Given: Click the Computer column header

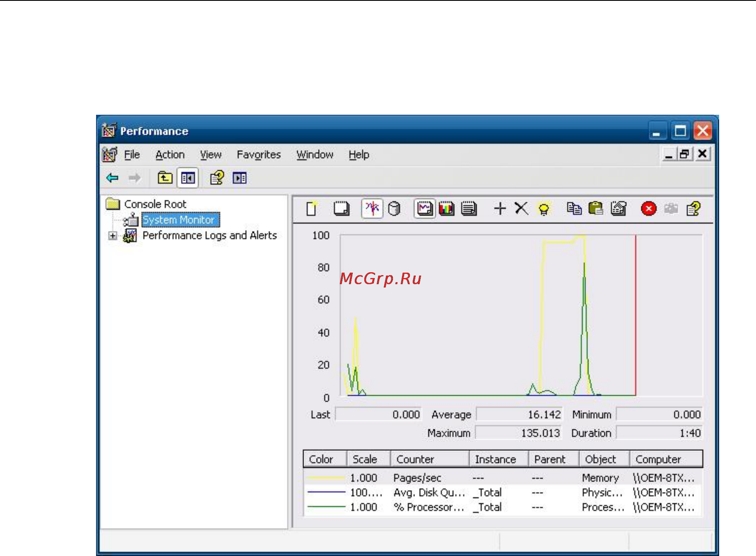Looking at the screenshot, I should 666,459.
